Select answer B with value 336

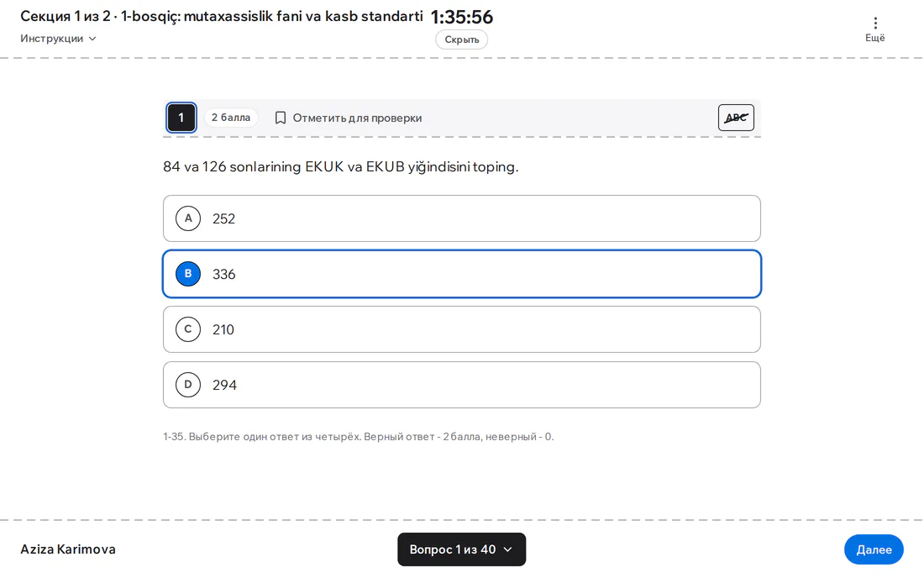[462, 274]
